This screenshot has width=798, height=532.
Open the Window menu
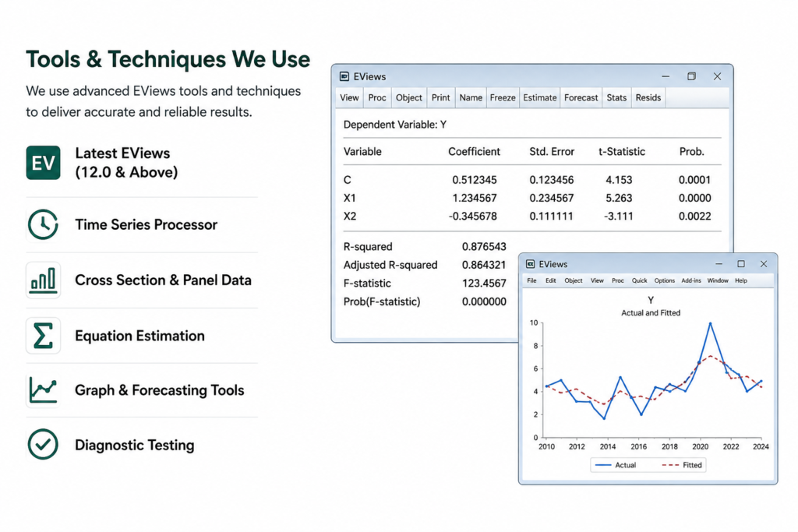click(718, 280)
